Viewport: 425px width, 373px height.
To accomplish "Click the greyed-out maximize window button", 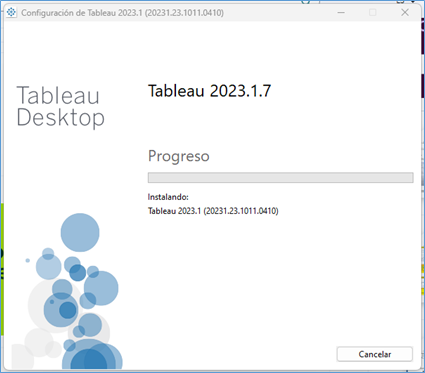I will (373, 13).
